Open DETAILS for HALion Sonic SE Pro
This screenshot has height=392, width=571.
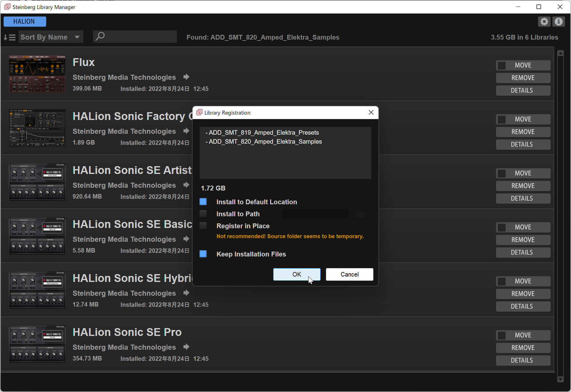[x=523, y=361]
